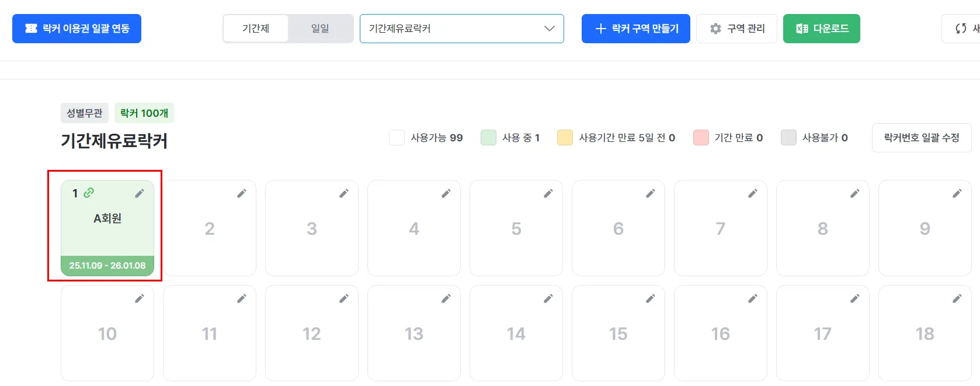Click the 락커 구역 만들기 button
Screen dimensions: 980x386
coord(635,29)
